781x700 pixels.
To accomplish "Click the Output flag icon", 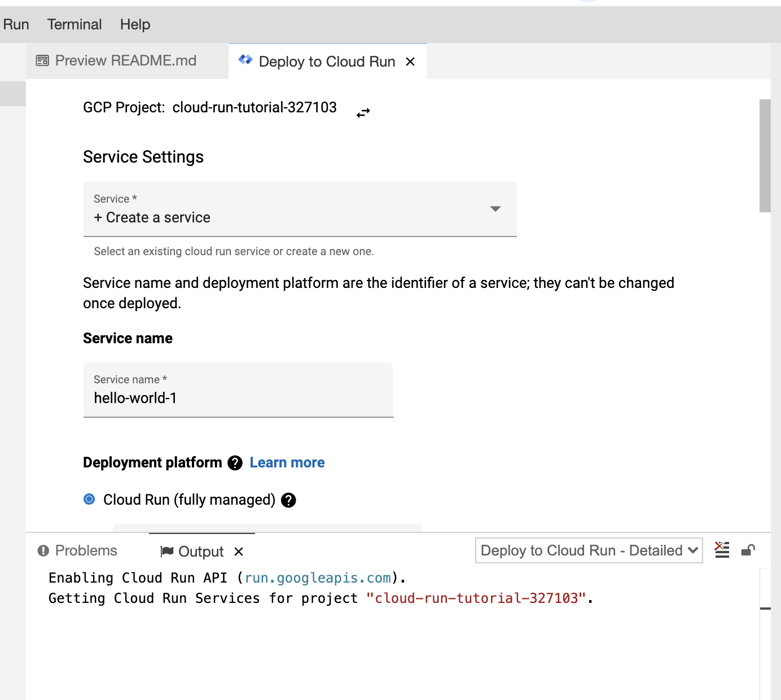I will coord(167,552).
